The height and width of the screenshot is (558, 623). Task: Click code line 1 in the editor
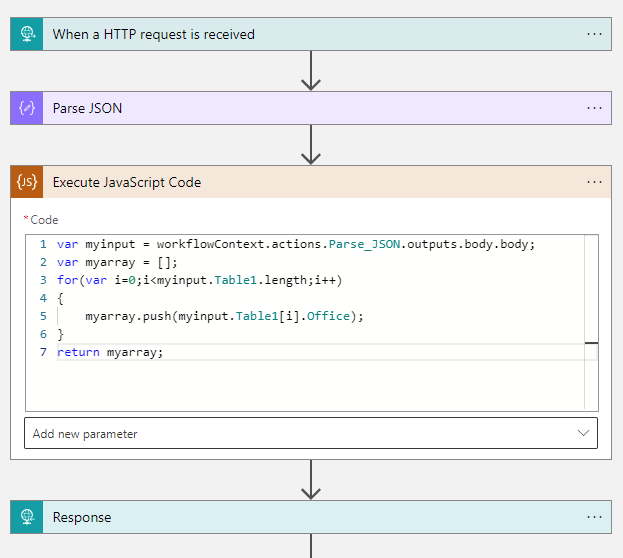pyautogui.click(x=296, y=245)
